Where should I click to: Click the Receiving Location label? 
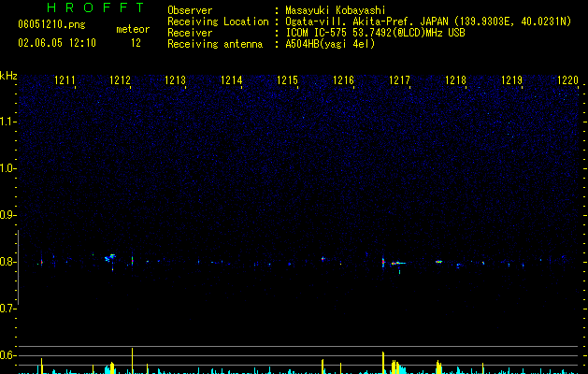[x=218, y=22]
